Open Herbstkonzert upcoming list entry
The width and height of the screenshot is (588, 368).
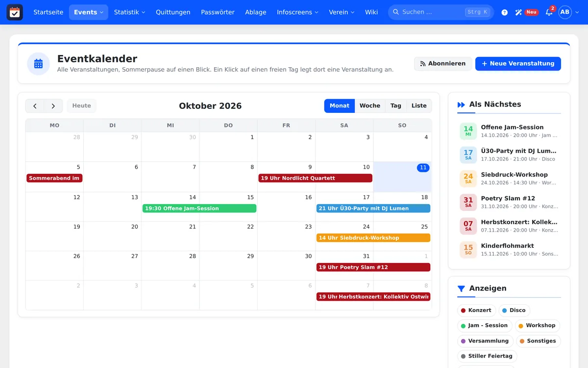509,226
